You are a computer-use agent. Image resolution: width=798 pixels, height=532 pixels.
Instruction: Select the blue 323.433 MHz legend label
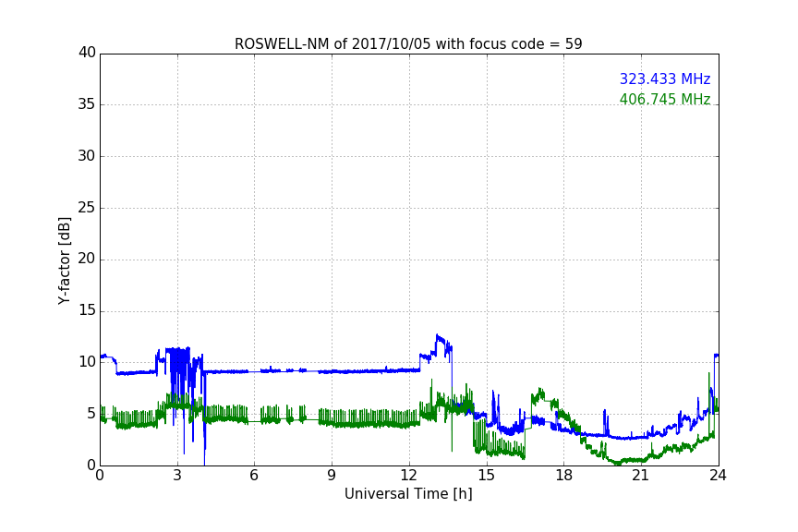point(665,79)
